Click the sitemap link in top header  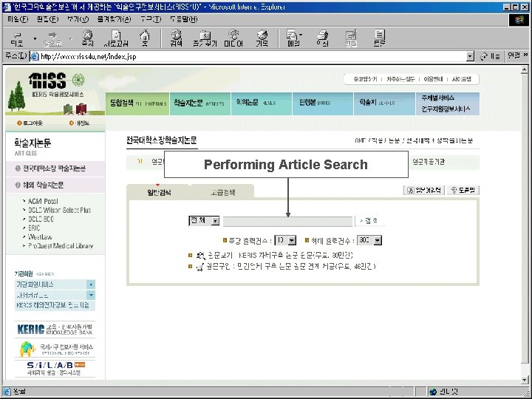[x=462, y=79]
